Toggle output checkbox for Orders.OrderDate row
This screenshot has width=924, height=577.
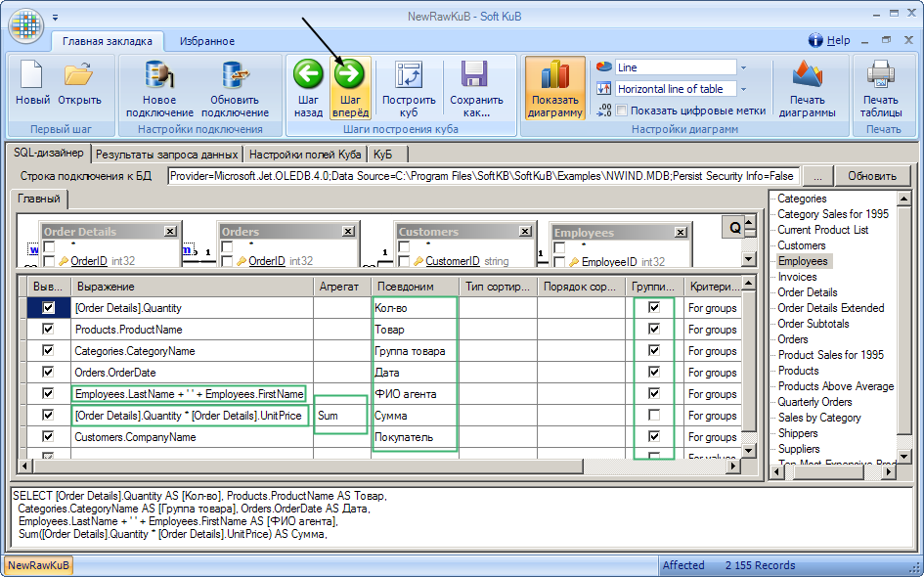tap(48, 372)
